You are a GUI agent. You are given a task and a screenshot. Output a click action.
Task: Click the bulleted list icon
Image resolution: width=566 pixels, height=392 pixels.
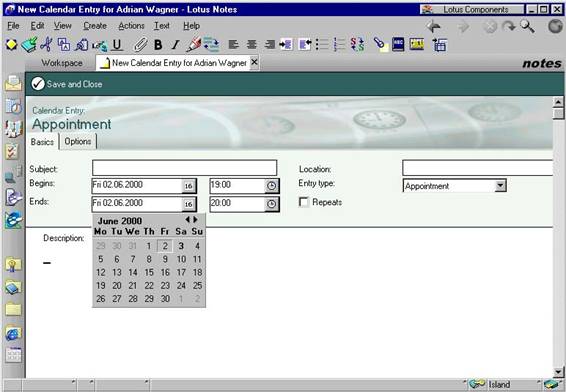pyautogui.click(x=322, y=45)
